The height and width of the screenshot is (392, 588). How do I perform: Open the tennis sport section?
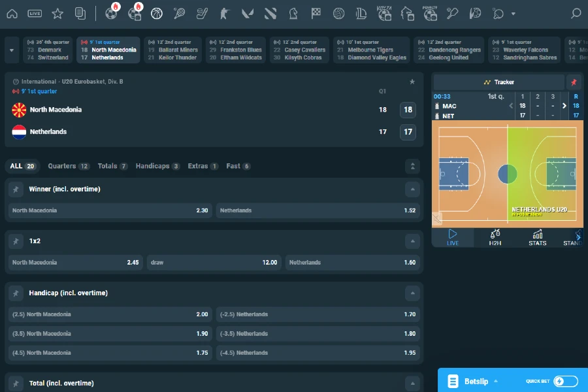180,13
